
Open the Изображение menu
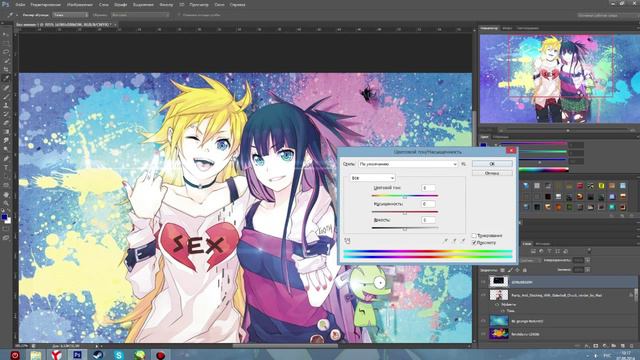(x=80, y=4)
